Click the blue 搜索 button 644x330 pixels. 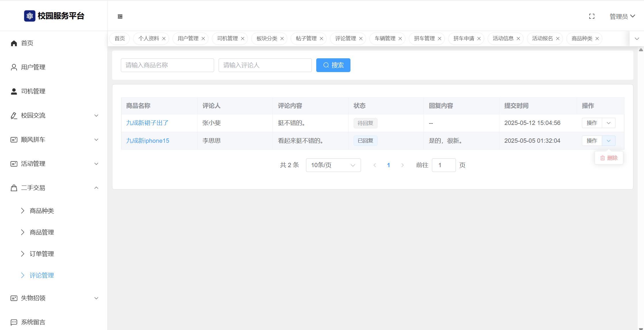(333, 65)
